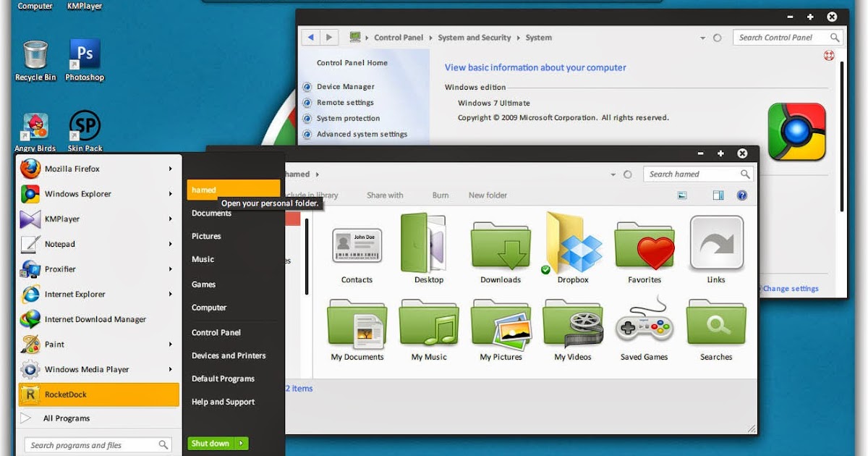Open Mozilla Firefox from Start menu

[x=98, y=169]
